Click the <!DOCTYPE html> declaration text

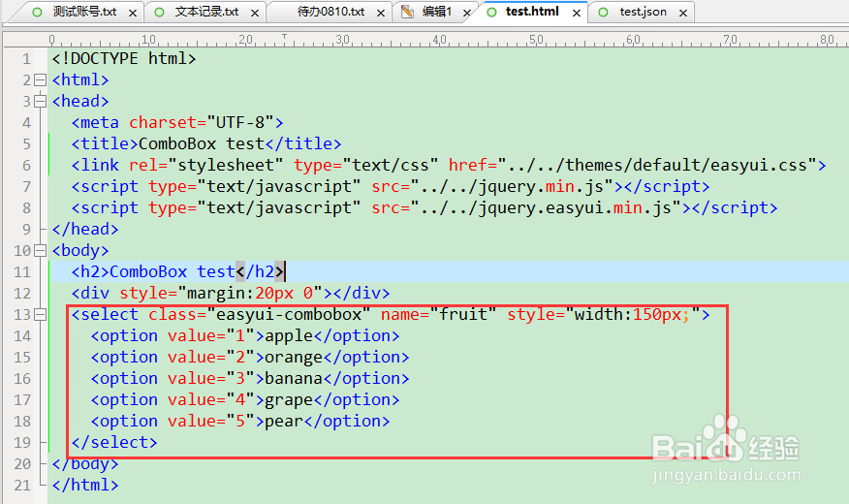click(x=124, y=58)
